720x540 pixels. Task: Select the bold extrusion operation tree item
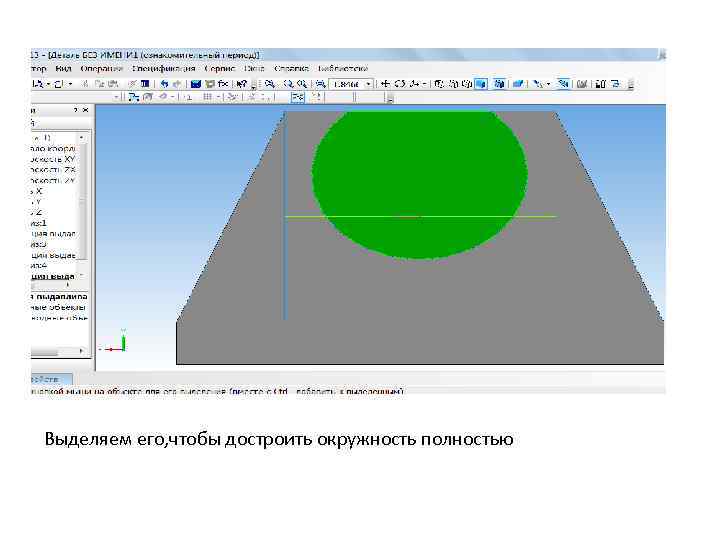click(x=53, y=276)
